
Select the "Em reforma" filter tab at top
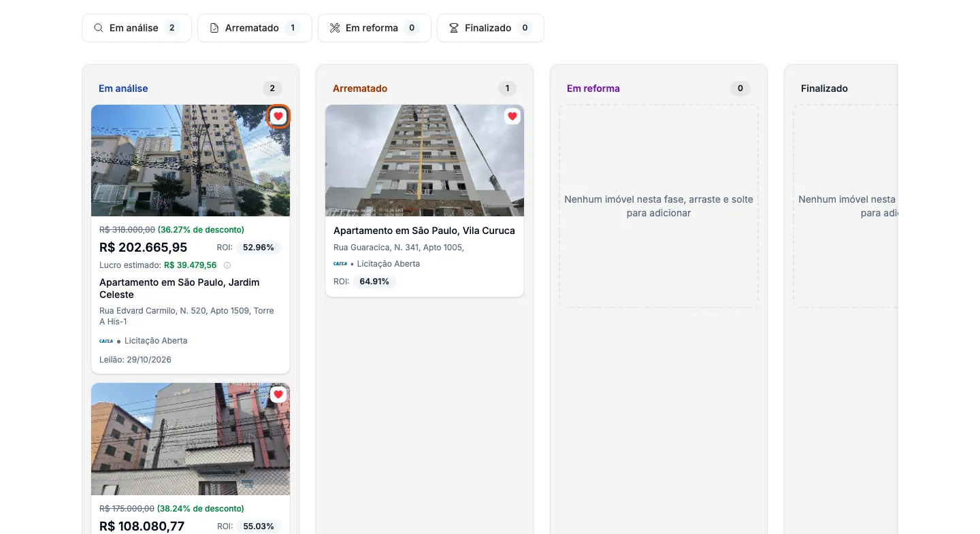[x=374, y=28]
